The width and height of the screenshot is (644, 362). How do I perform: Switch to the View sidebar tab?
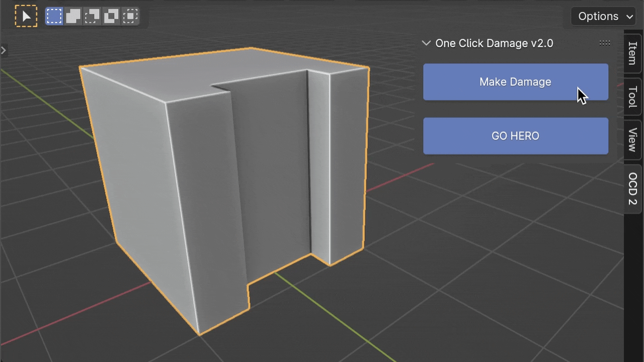pyautogui.click(x=632, y=140)
